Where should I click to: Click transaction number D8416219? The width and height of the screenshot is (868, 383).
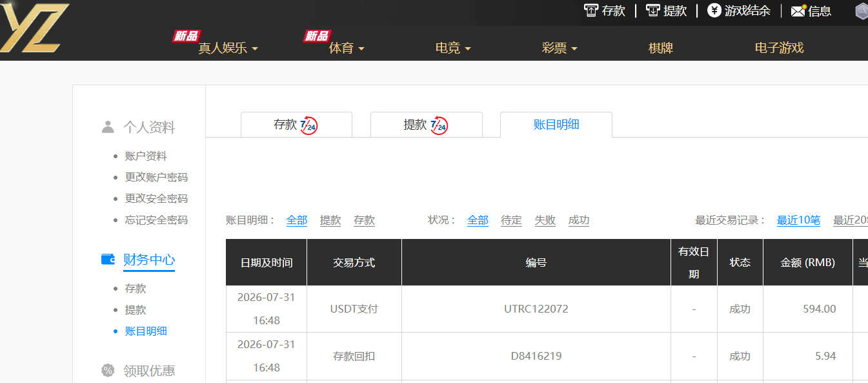[x=536, y=356]
